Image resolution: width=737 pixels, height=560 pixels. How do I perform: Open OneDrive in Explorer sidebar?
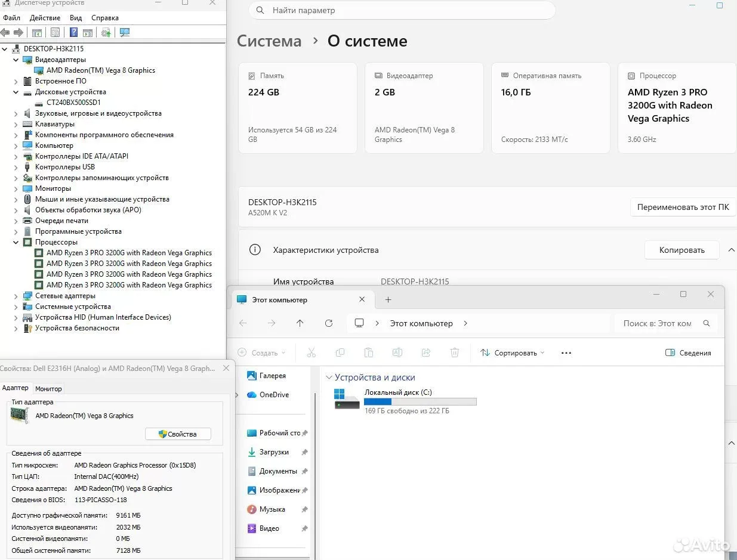click(267, 395)
